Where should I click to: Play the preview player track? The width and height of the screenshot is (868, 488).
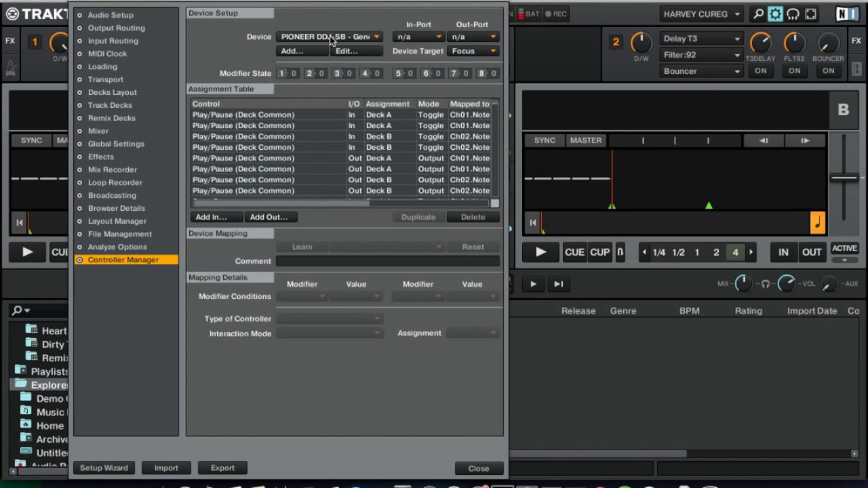pos(533,284)
